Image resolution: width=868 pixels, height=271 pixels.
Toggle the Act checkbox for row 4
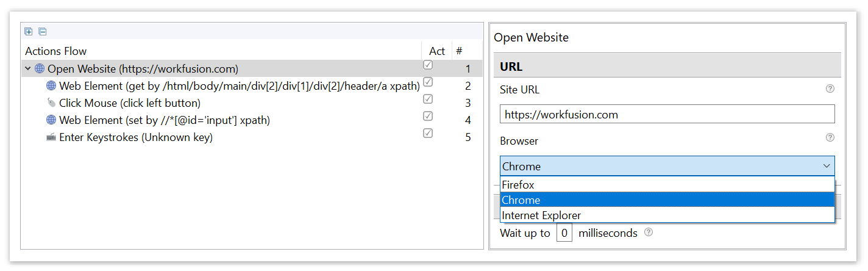coord(428,116)
